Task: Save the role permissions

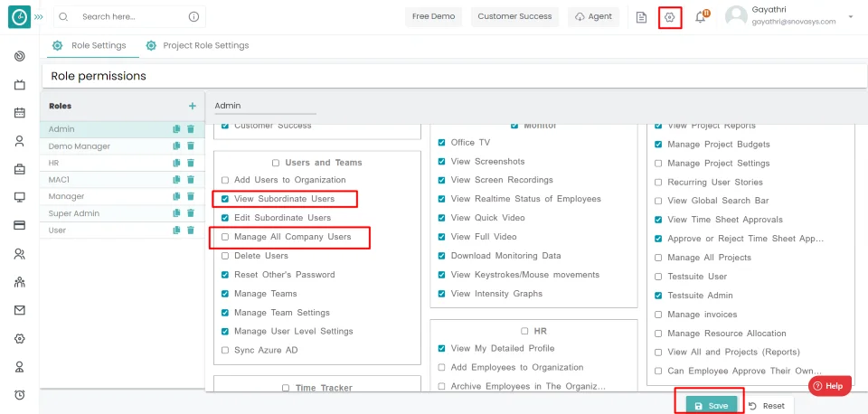Action: tap(712, 405)
